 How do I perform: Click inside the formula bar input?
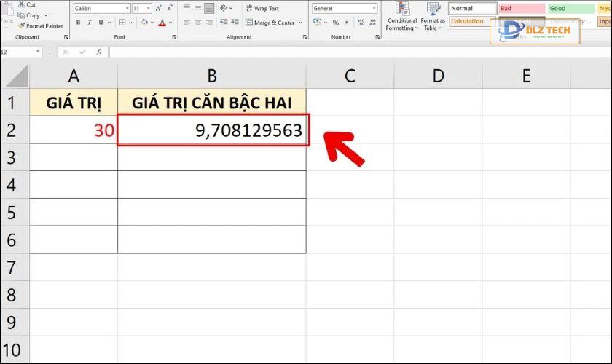pos(360,52)
